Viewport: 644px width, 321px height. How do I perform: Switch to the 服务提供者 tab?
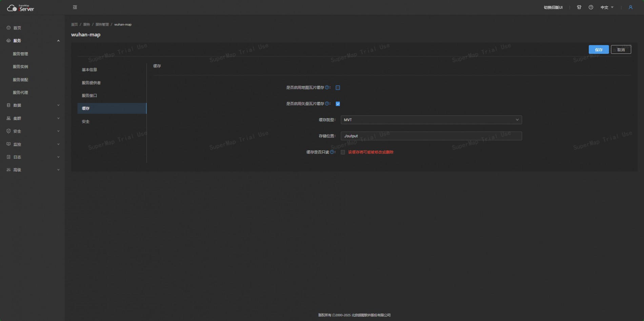point(112,83)
